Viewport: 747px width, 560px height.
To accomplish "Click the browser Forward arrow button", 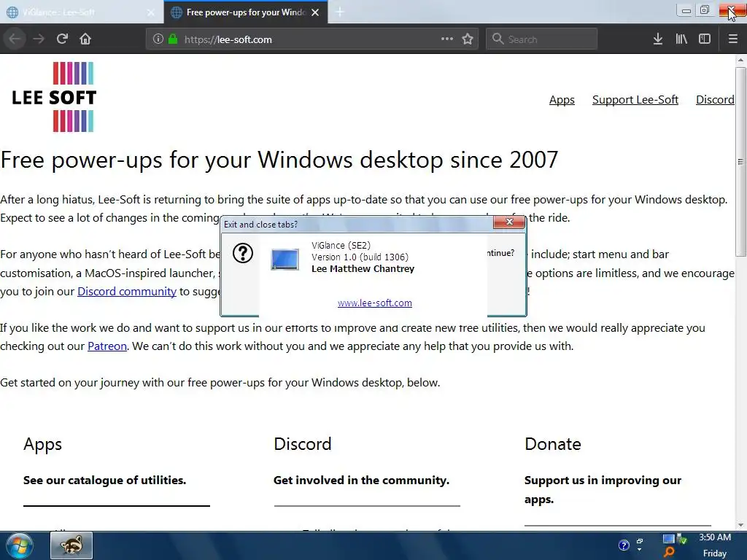I will (39, 39).
